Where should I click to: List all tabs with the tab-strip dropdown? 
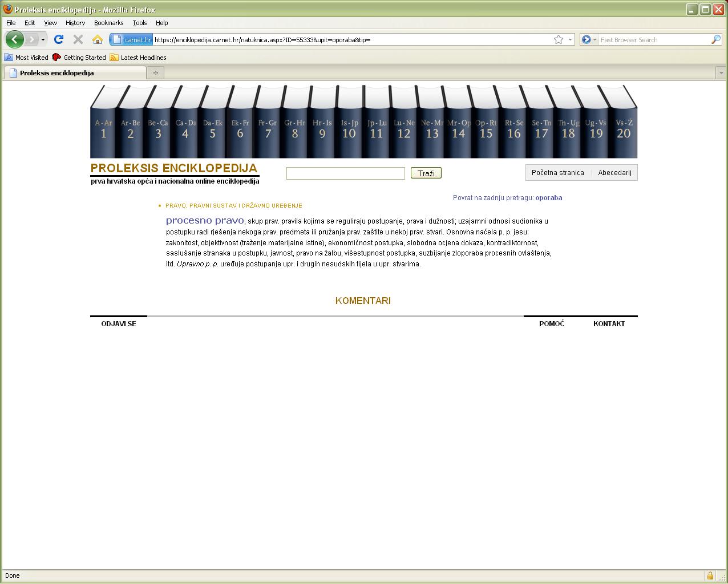pyautogui.click(x=721, y=73)
